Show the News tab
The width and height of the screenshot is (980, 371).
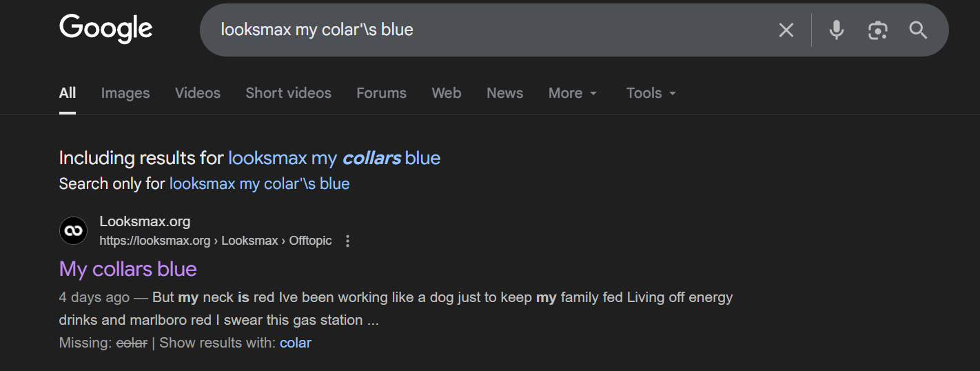504,93
